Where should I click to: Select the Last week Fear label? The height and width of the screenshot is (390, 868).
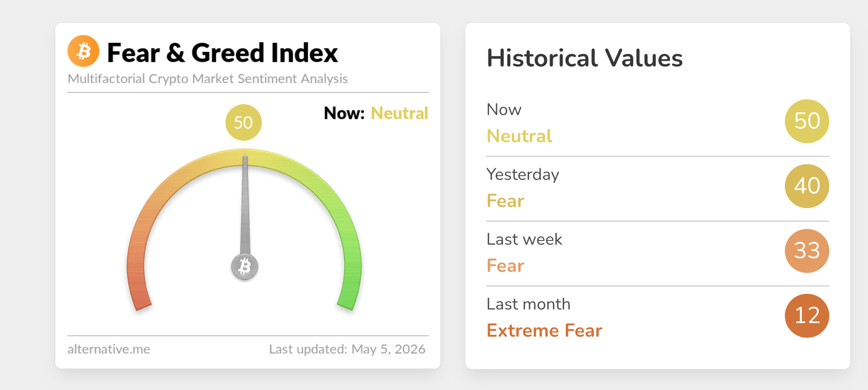tap(505, 266)
